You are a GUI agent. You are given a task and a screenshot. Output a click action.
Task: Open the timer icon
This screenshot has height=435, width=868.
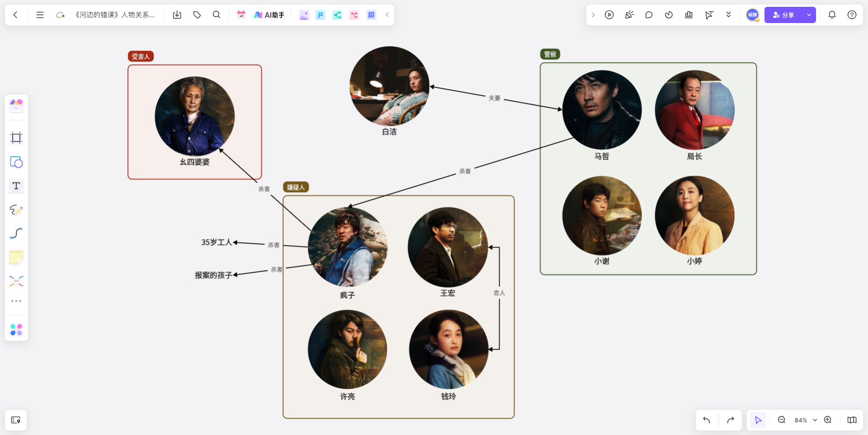coord(669,15)
